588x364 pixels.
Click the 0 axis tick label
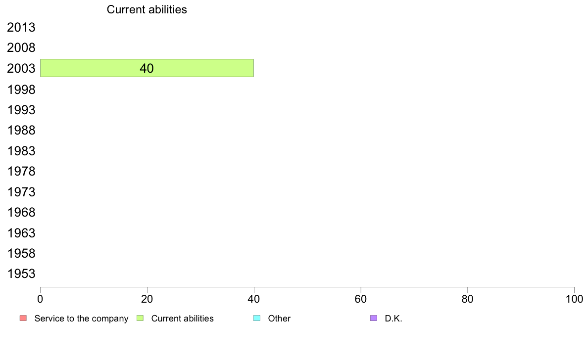click(40, 299)
